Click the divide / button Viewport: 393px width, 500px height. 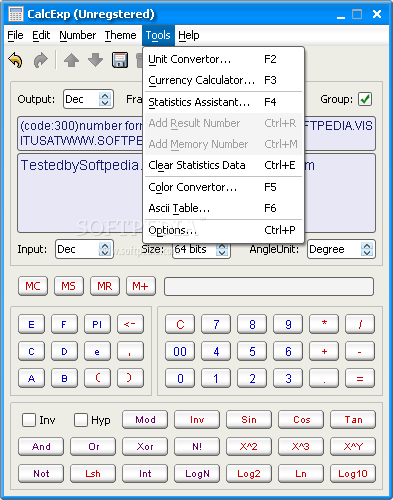click(x=360, y=324)
